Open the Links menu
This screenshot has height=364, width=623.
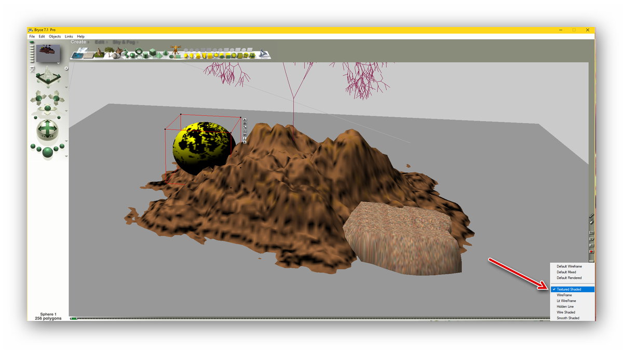click(x=69, y=36)
